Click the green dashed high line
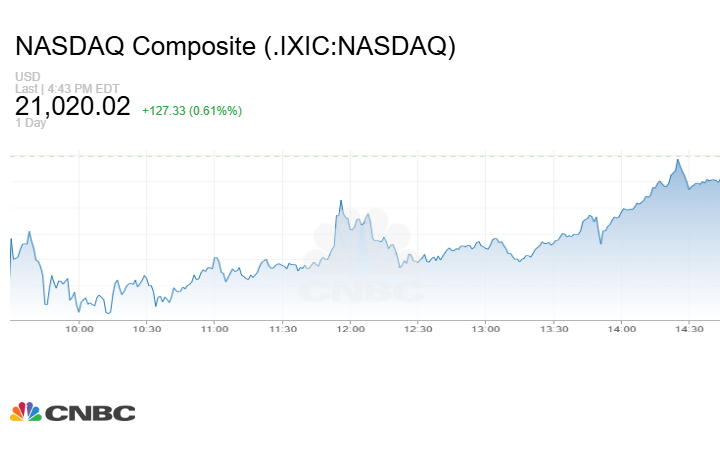The width and height of the screenshot is (720, 450). coord(360,156)
